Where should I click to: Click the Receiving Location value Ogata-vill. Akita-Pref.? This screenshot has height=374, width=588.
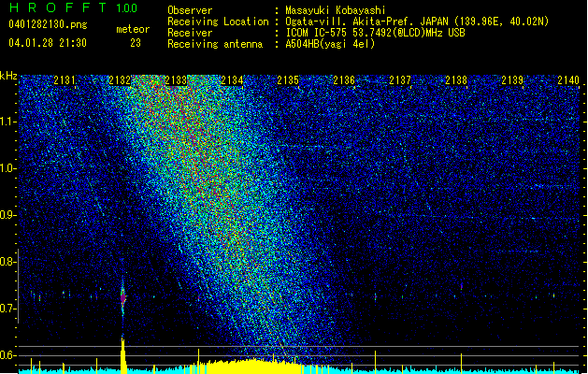click(351, 22)
